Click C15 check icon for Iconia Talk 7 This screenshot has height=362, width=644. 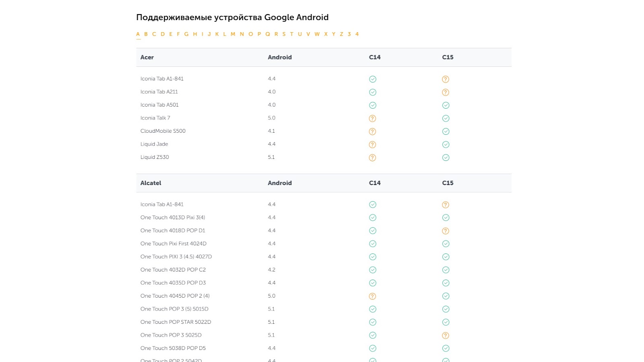click(x=446, y=118)
